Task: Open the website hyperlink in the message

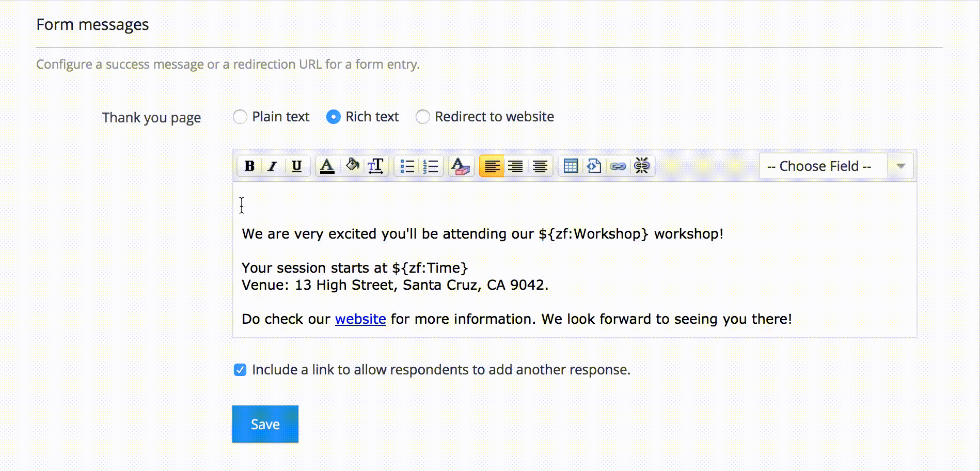Action: [360, 319]
